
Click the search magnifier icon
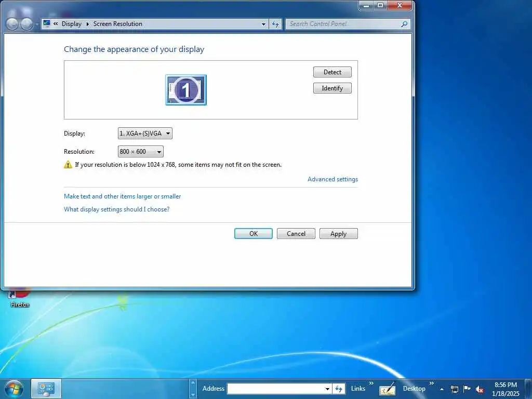tap(404, 24)
